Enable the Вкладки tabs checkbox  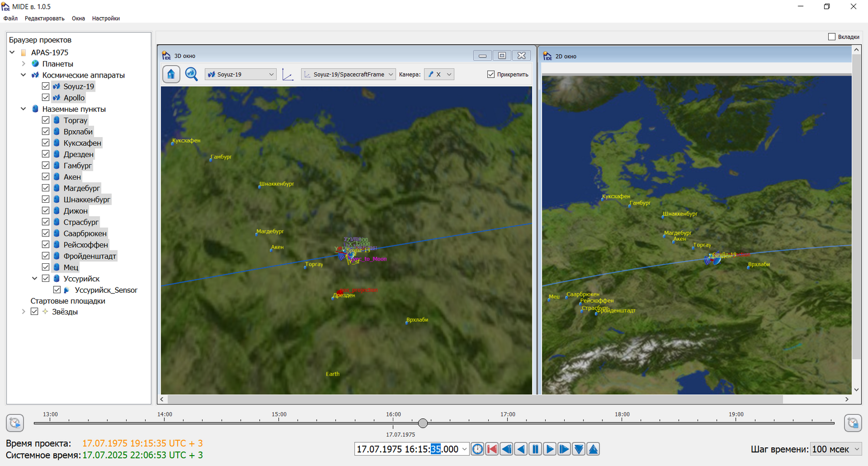832,37
